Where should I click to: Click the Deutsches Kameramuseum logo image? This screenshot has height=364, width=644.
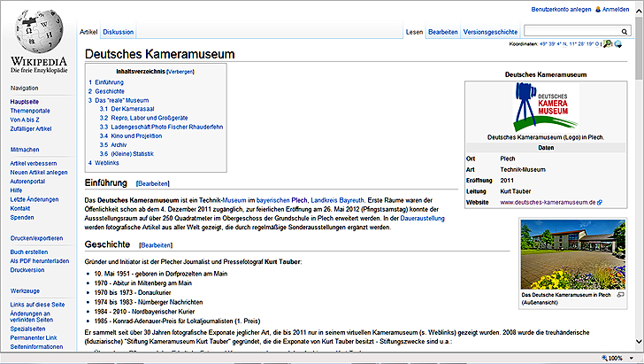tap(546, 108)
